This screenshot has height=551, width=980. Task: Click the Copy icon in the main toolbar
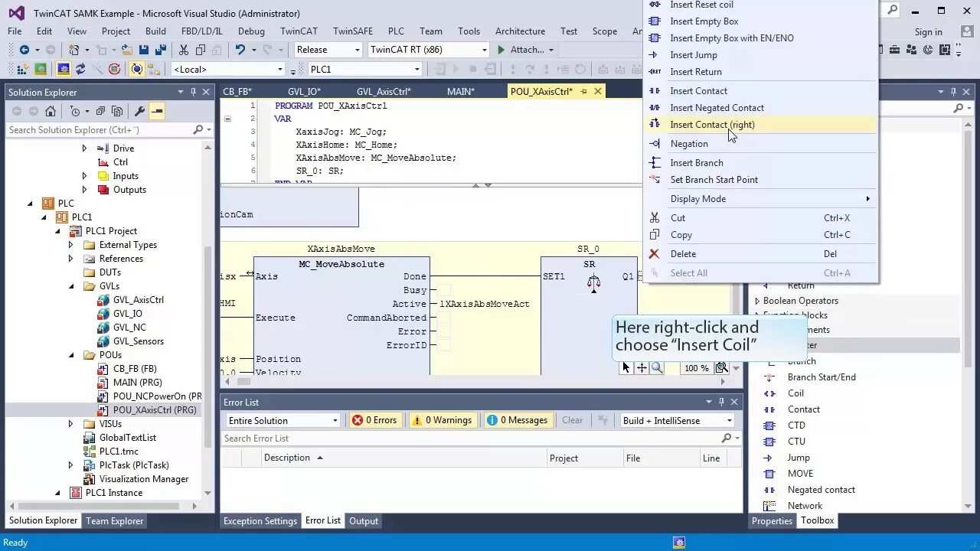click(201, 50)
